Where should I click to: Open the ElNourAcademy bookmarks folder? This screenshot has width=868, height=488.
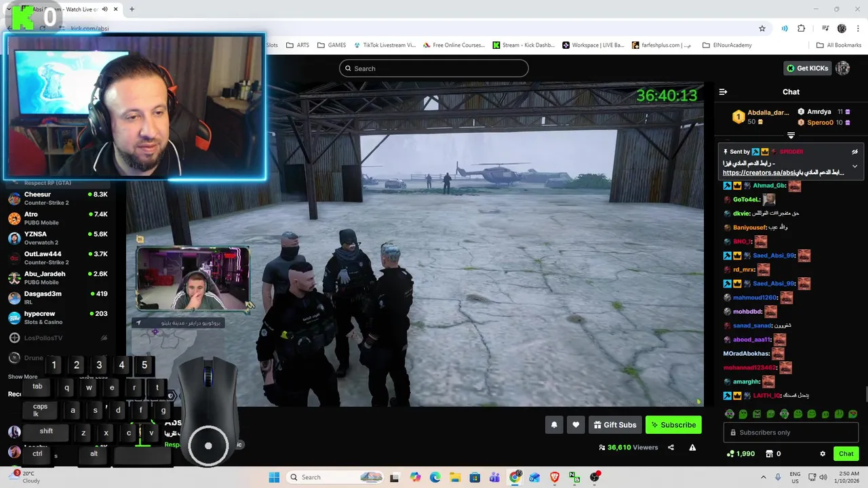tap(727, 45)
